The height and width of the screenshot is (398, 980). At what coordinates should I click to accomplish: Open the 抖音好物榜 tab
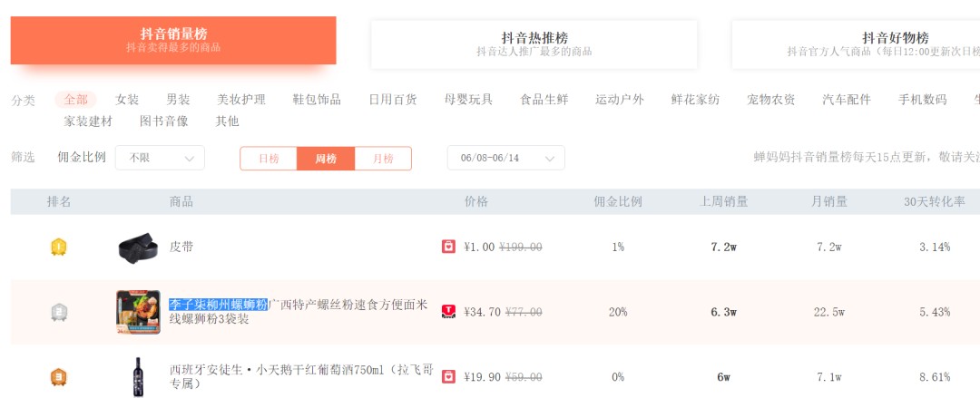point(857,44)
